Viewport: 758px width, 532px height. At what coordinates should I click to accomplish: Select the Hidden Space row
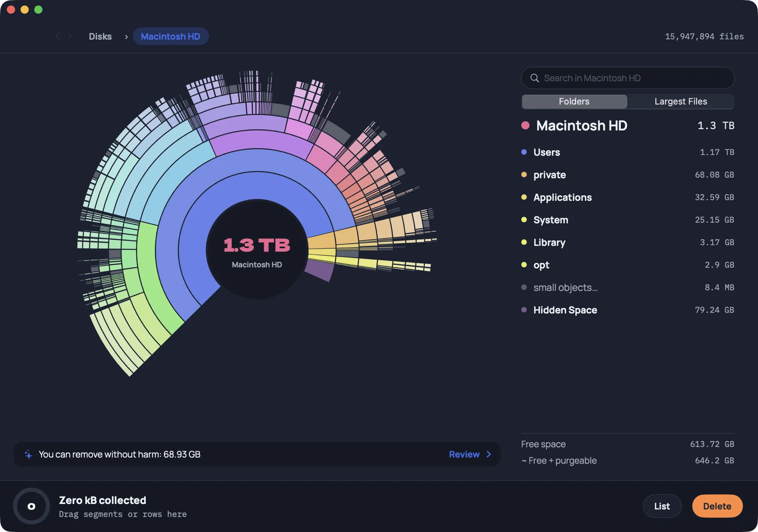(x=628, y=310)
